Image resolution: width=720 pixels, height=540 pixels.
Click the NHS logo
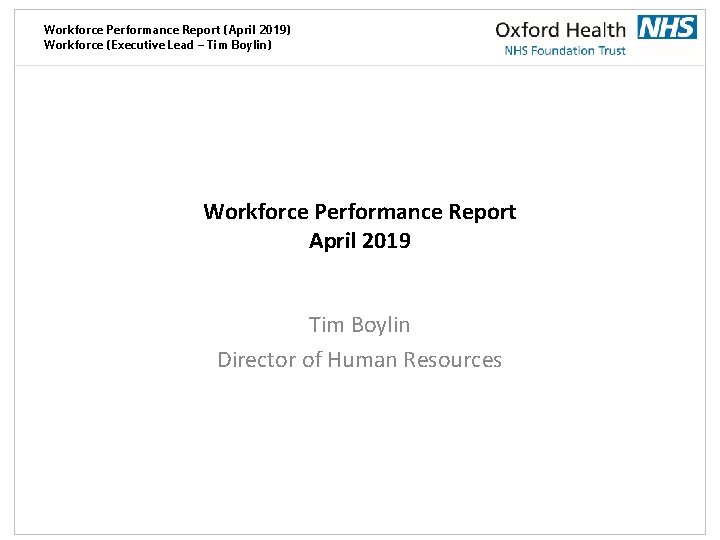click(667, 27)
